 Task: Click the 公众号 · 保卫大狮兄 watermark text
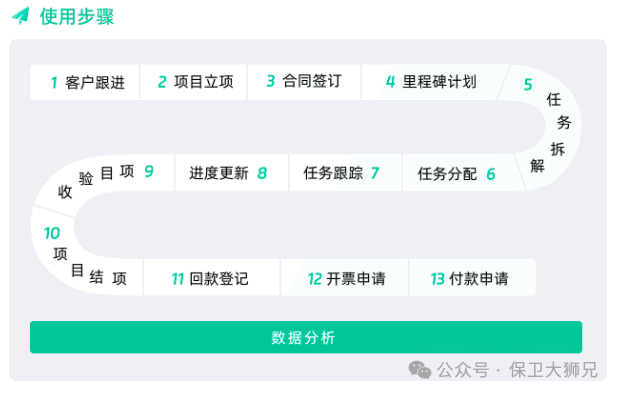pyautogui.click(x=517, y=370)
